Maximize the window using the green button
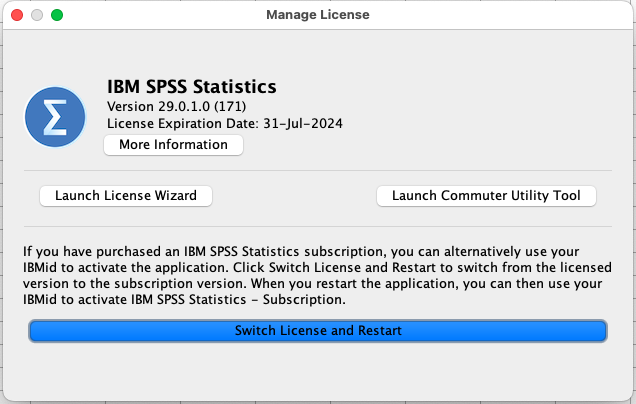 57,15
